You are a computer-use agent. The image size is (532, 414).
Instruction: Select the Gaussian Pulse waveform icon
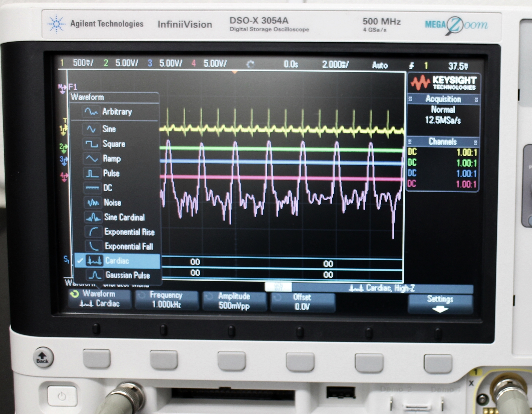pyautogui.click(x=95, y=275)
